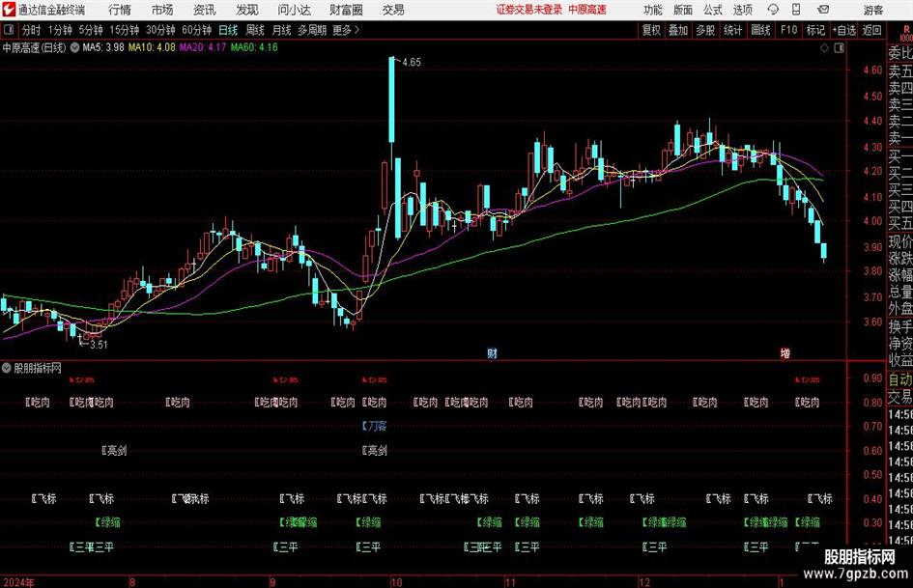Click the 通达信 red logo icon
Viewport: 913px width, 588px height.
tap(8, 10)
